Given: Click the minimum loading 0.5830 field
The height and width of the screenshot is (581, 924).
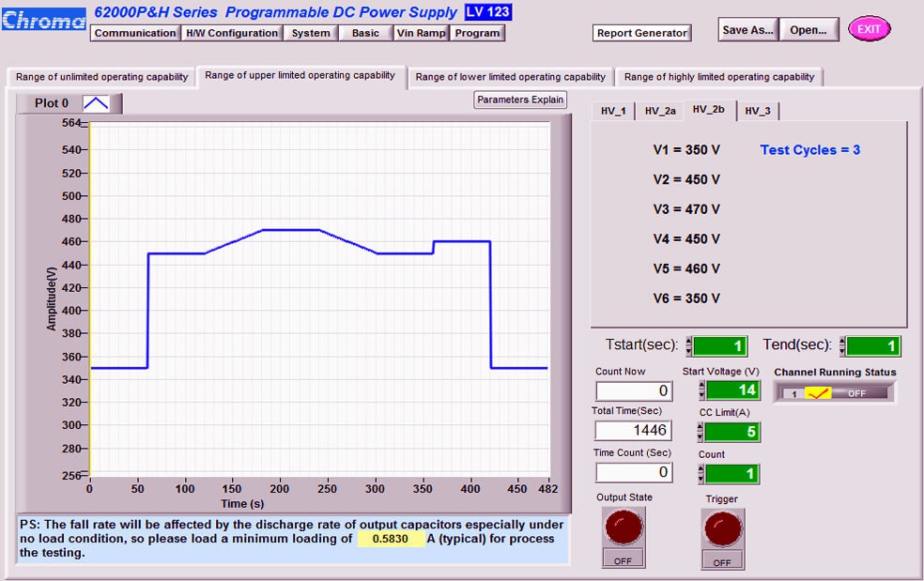Looking at the screenshot, I should coord(390,540).
